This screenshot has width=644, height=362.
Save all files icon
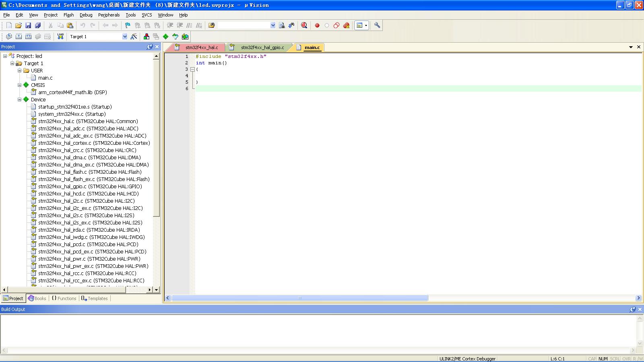point(38,25)
